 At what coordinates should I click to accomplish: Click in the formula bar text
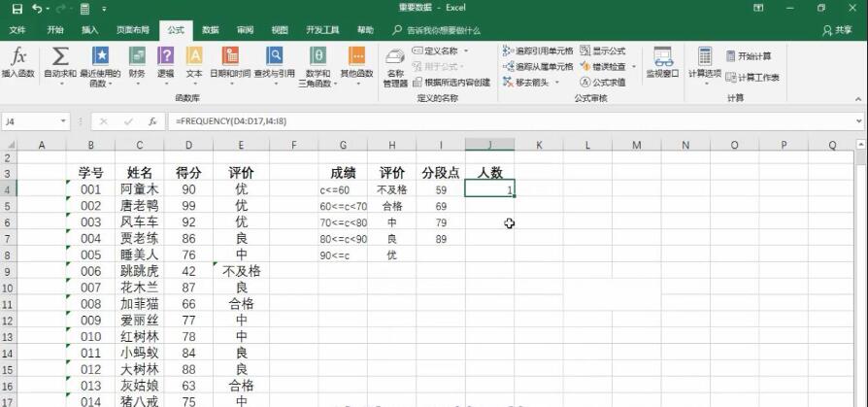[231, 120]
